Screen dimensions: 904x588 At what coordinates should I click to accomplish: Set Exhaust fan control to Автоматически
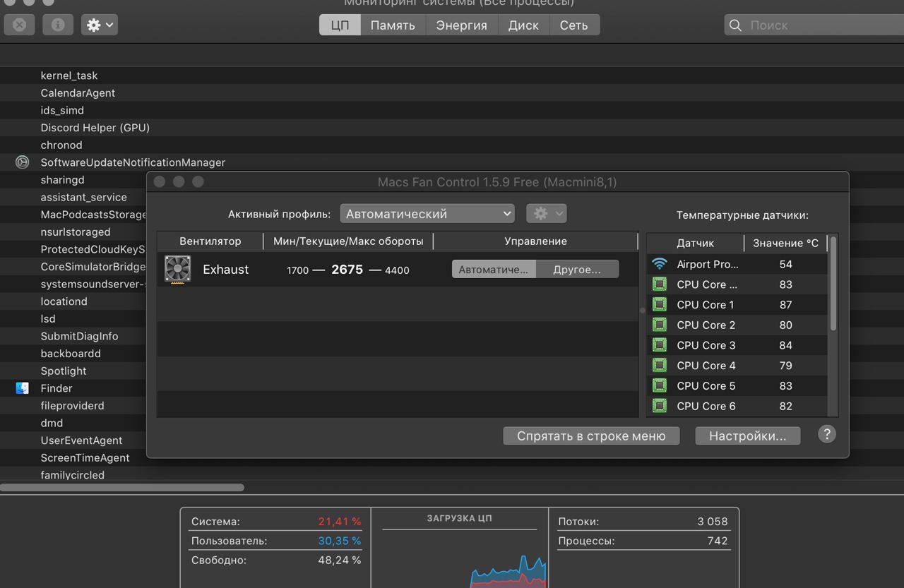[494, 270]
